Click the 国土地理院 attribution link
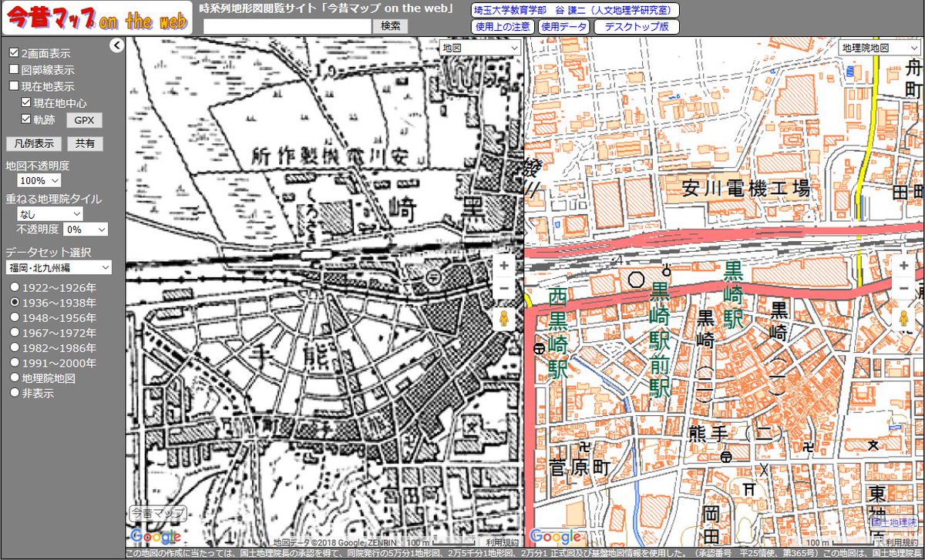Screen dimensions: 925x560 pyautogui.click(x=895, y=521)
